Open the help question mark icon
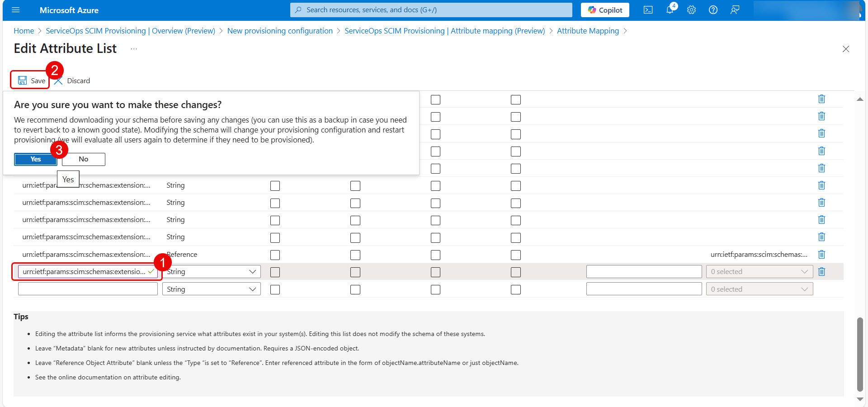 (713, 10)
